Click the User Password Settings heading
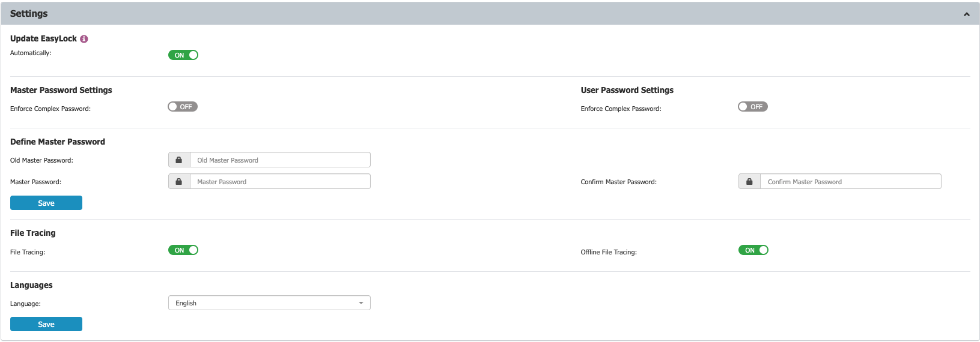Viewport: 980px width, 342px height. 627,90
